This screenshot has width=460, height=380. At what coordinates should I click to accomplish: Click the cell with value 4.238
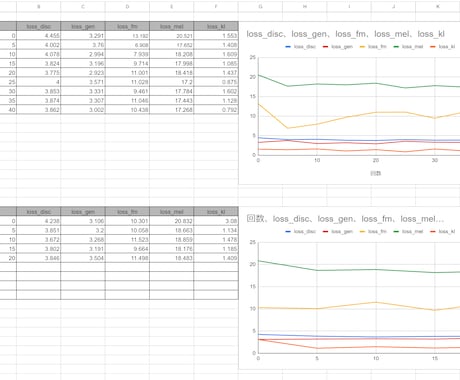[39, 221]
